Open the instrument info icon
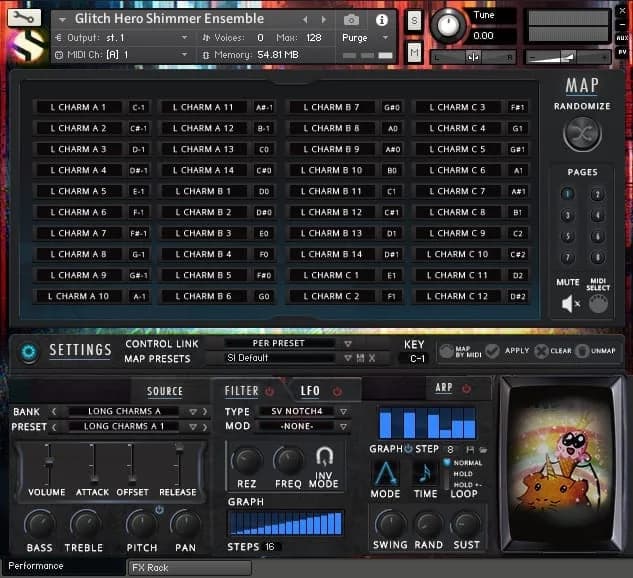 click(381, 20)
